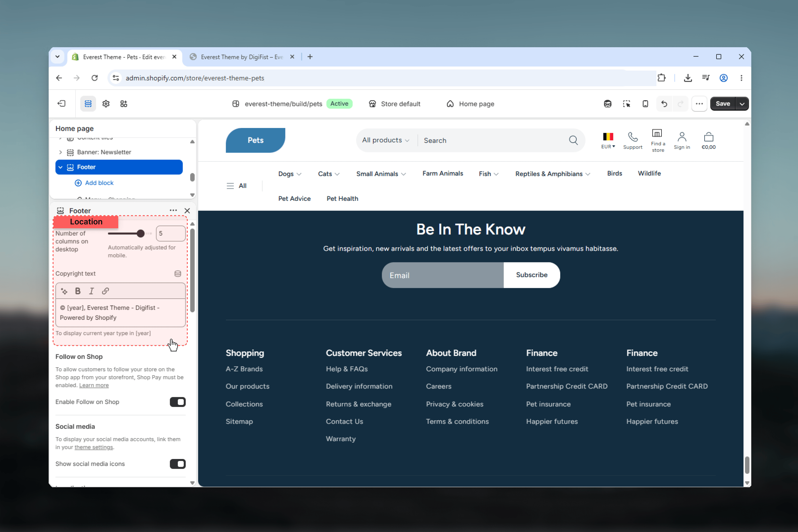Toggle italic in copyright editor

(x=91, y=291)
